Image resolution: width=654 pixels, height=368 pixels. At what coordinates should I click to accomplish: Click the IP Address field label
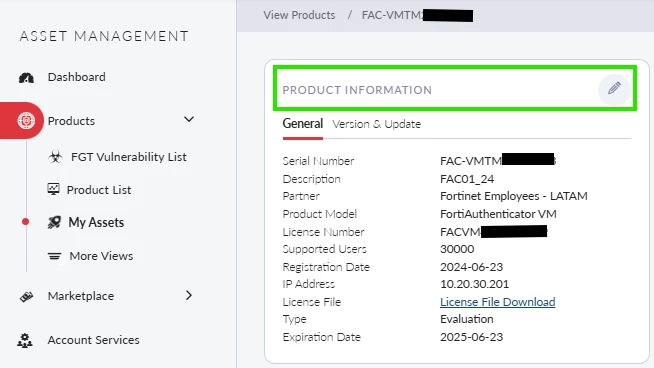(309, 284)
